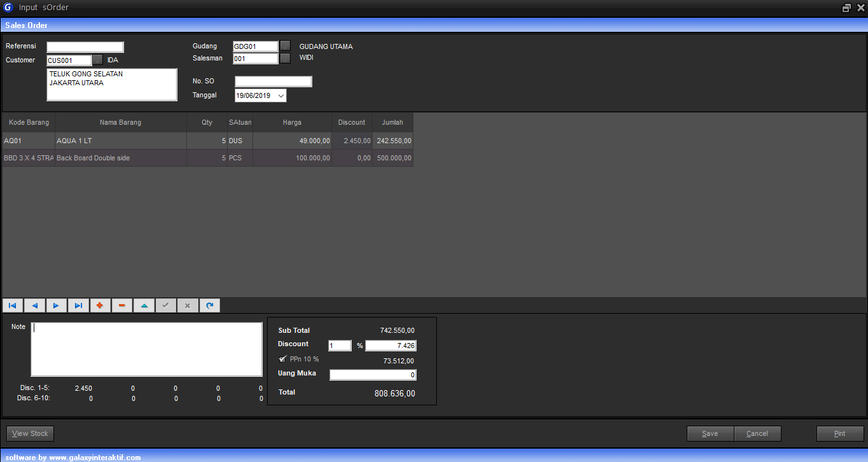Refresh data with blue curved arrow
Screen dimensions: 868x462
(209, 305)
